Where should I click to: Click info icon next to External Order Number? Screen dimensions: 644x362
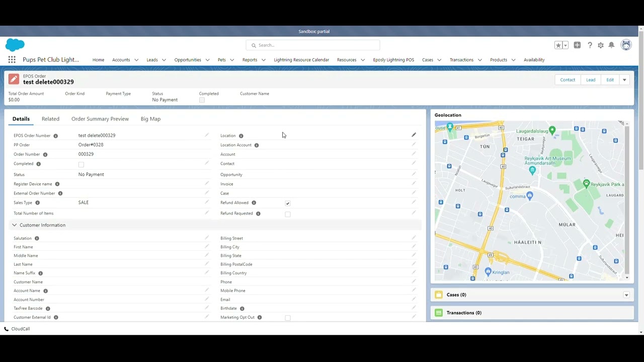60,194
